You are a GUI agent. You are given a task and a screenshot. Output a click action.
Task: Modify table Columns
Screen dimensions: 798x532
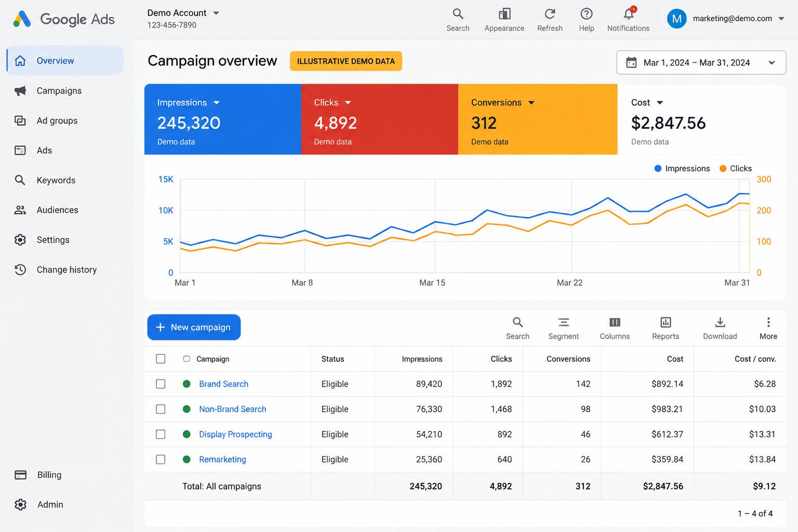615,328
